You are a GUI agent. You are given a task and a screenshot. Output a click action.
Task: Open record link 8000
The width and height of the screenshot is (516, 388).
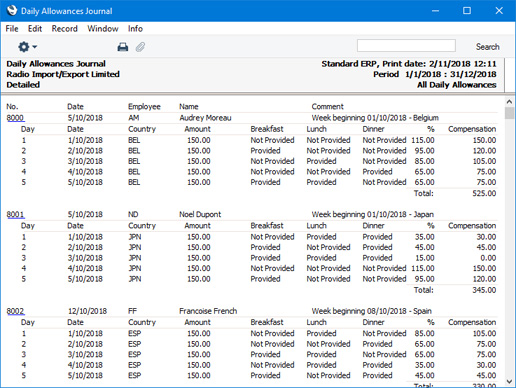tap(15, 118)
